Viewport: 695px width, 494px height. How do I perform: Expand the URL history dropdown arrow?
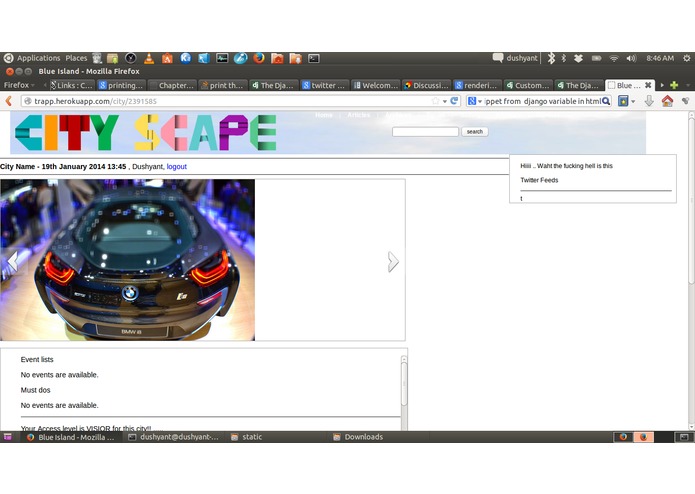tap(445, 101)
